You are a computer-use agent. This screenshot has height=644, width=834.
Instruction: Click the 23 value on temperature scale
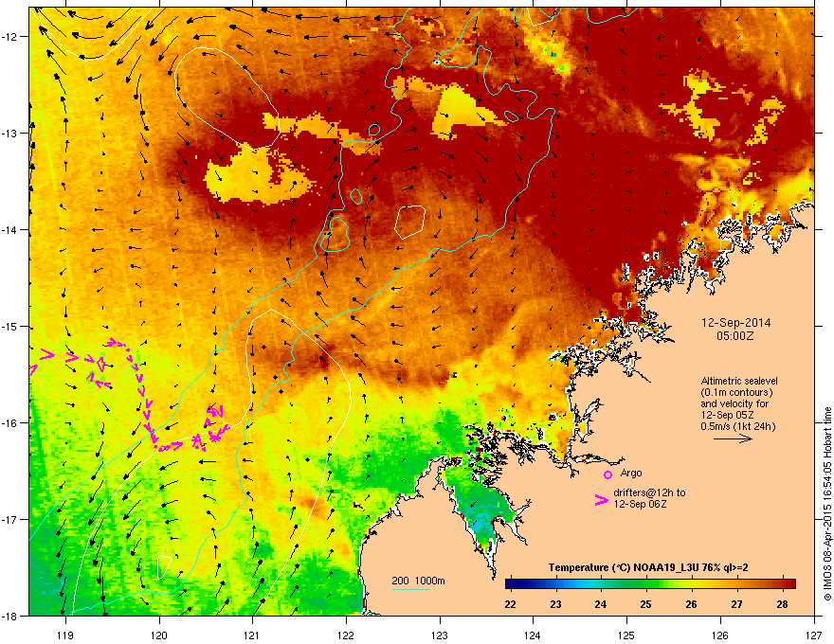pyautogui.click(x=555, y=604)
